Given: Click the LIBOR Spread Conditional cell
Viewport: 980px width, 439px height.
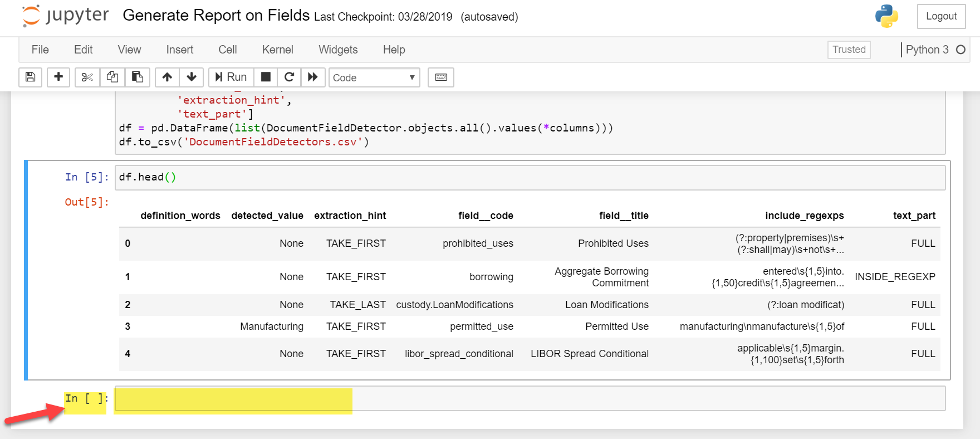Looking at the screenshot, I should click(590, 354).
